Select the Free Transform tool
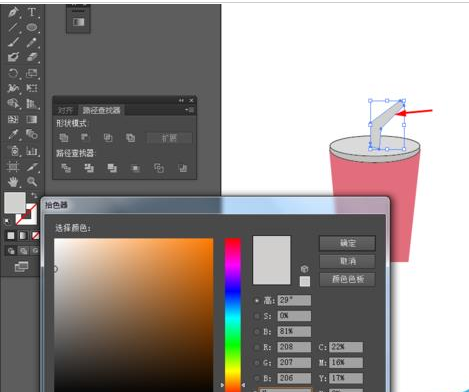This screenshot has height=392, width=469. [32, 88]
